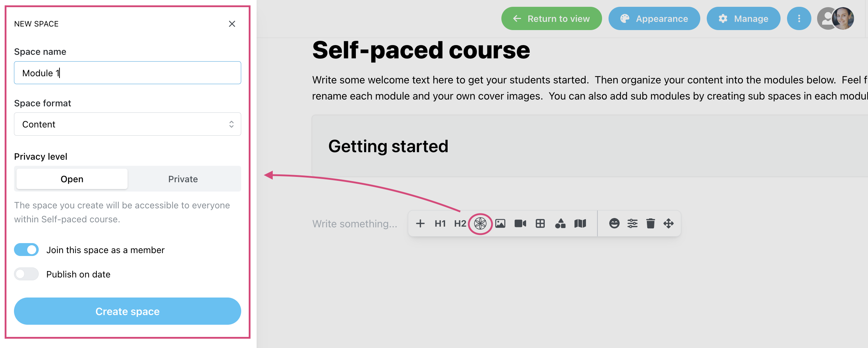Toggle off Join this space as a member

pyautogui.click(x=26, y=250)
